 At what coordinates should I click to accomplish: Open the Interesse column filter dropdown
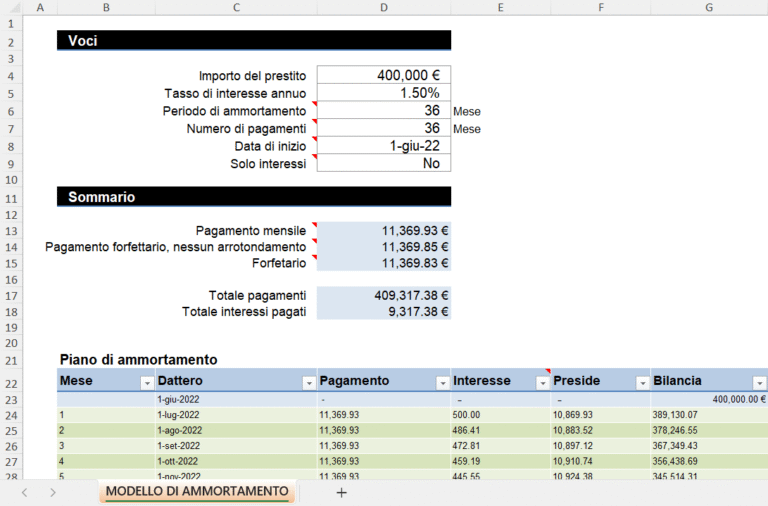pos(542,384)
